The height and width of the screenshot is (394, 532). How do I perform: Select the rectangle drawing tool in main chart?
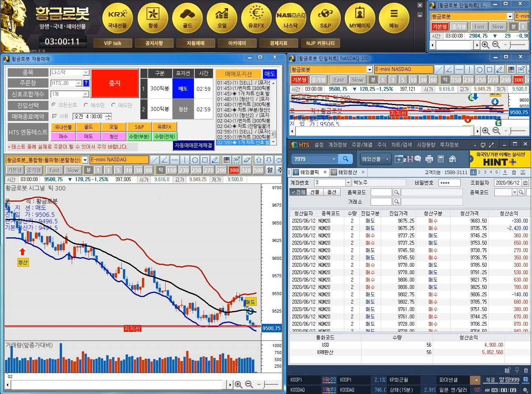(205, 160)
